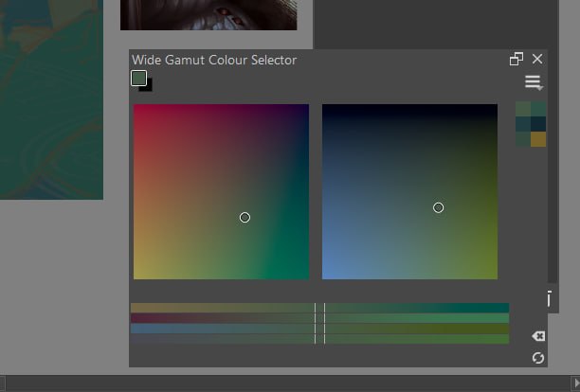Select the black background colour swatch
The width and height of the screenshot is (580, 392).
[x=147, y=87]
